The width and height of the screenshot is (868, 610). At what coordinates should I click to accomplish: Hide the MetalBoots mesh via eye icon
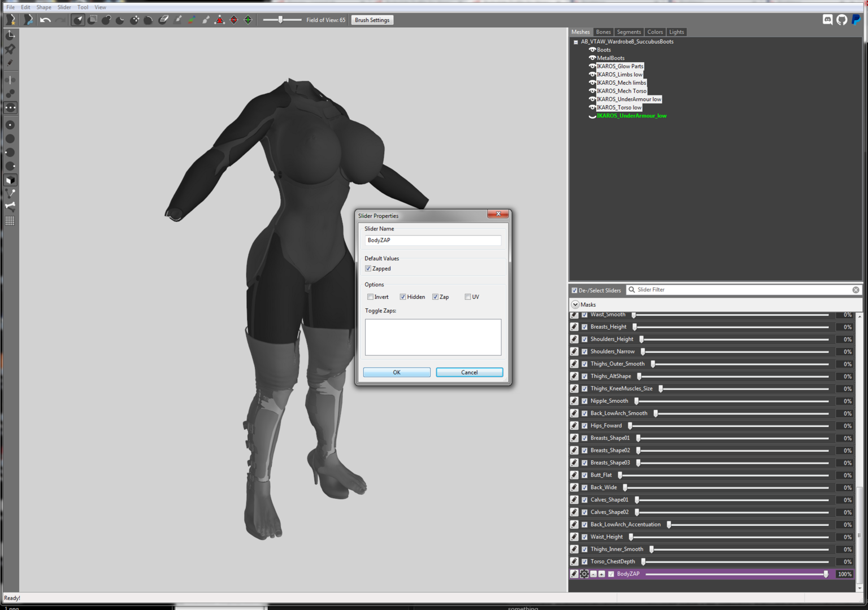point(592,58)
